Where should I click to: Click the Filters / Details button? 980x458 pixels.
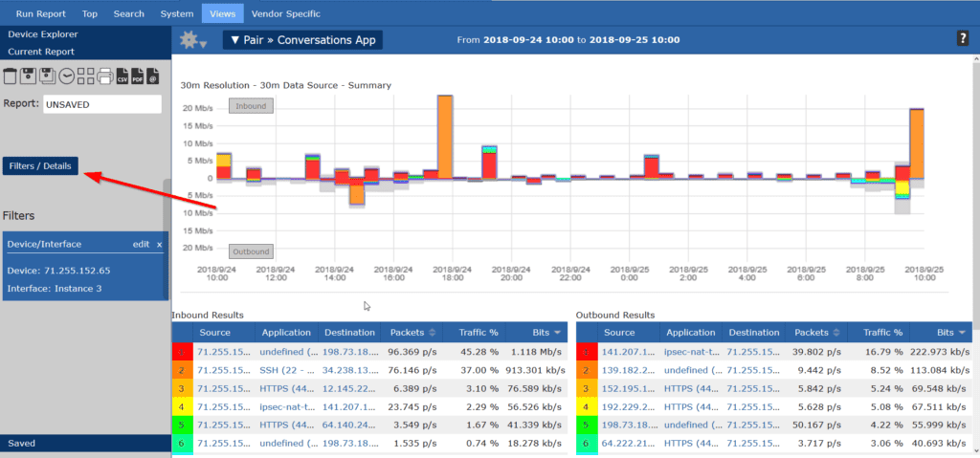pos(40,166)
